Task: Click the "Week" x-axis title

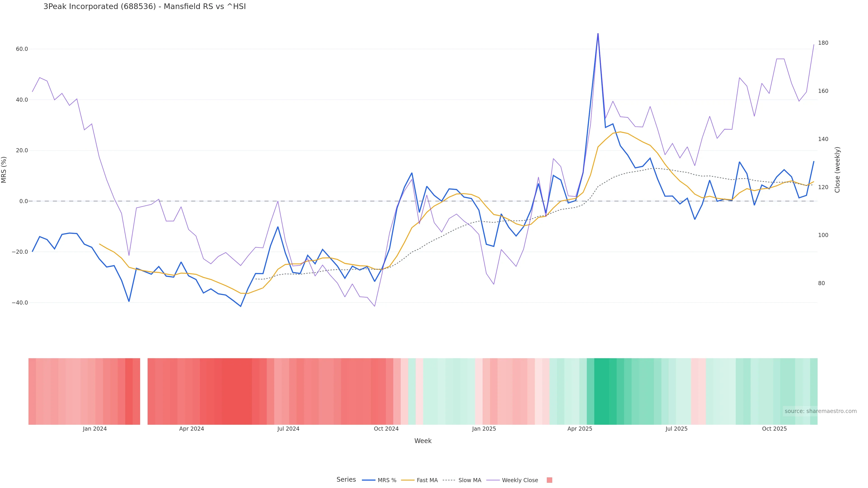Action: (422, 441)
